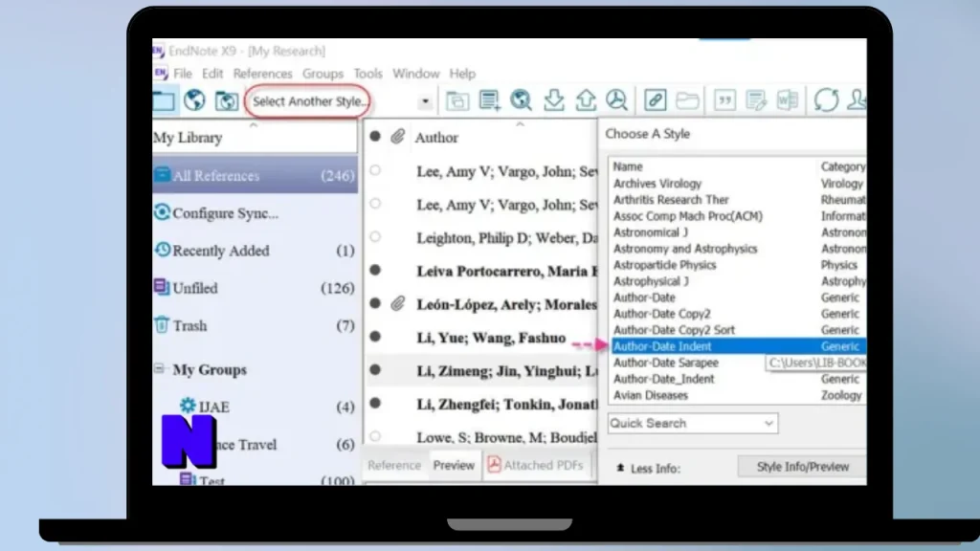This screenshot has height=551, width=980.
Task: Select highlighted Author-Date Indent style
Action: point(738,345)
